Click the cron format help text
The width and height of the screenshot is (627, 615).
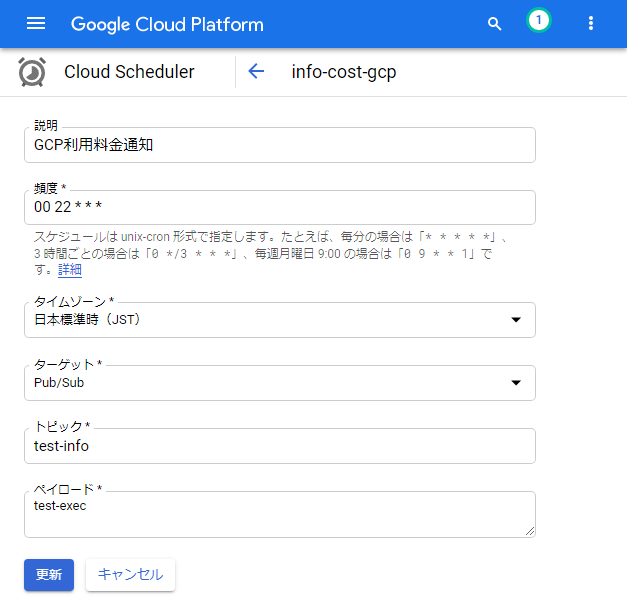(270, 253)
